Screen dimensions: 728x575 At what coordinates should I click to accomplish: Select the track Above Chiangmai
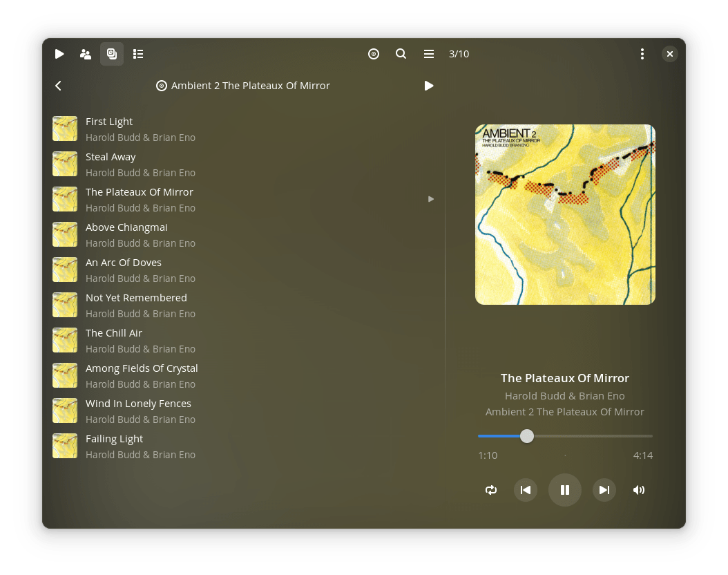coord(243,235)
